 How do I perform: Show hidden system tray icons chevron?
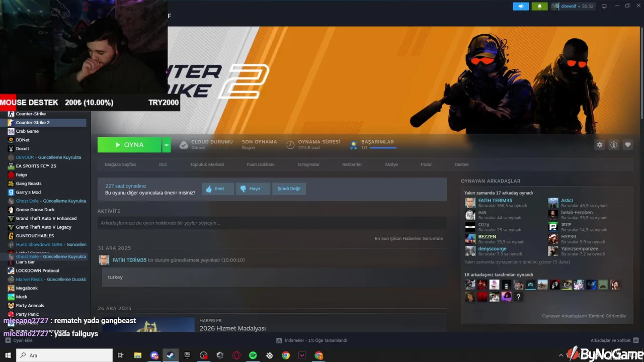click(561, 355)
